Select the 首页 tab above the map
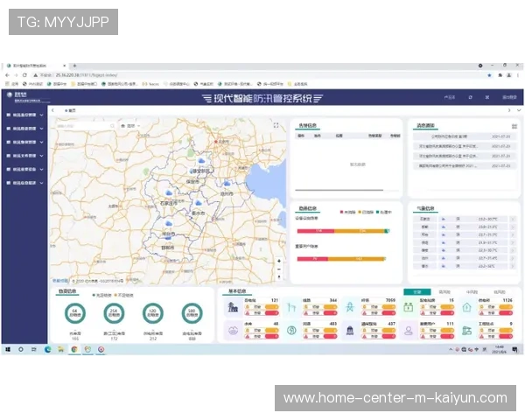 70,111
